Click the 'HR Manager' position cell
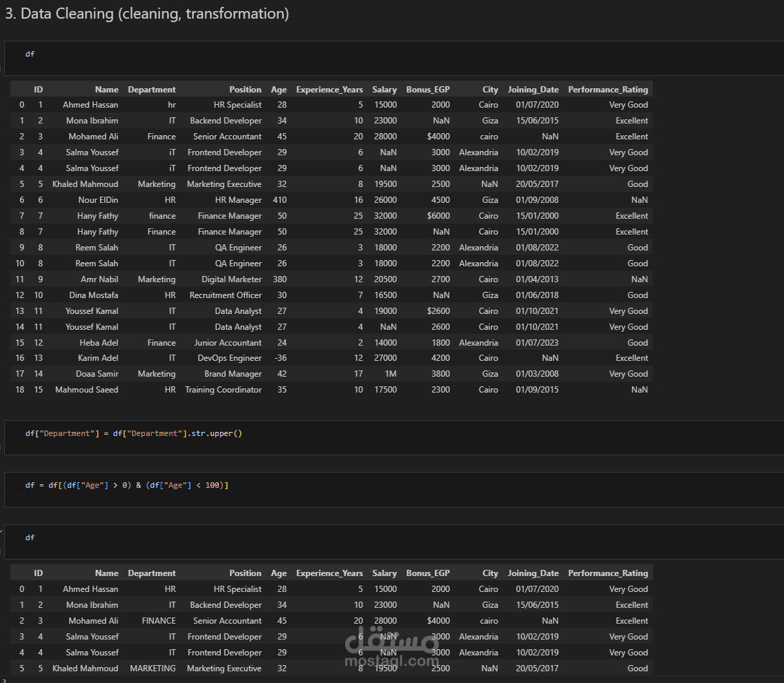784x683 pixels. [239, 200]
